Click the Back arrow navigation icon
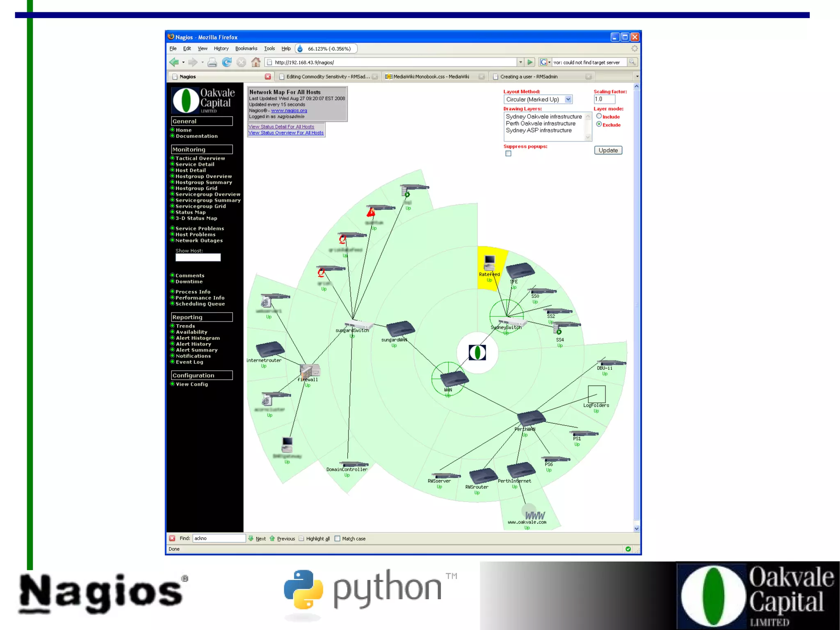The height and width of the screenshot is (630, 840). coord(174,62)
